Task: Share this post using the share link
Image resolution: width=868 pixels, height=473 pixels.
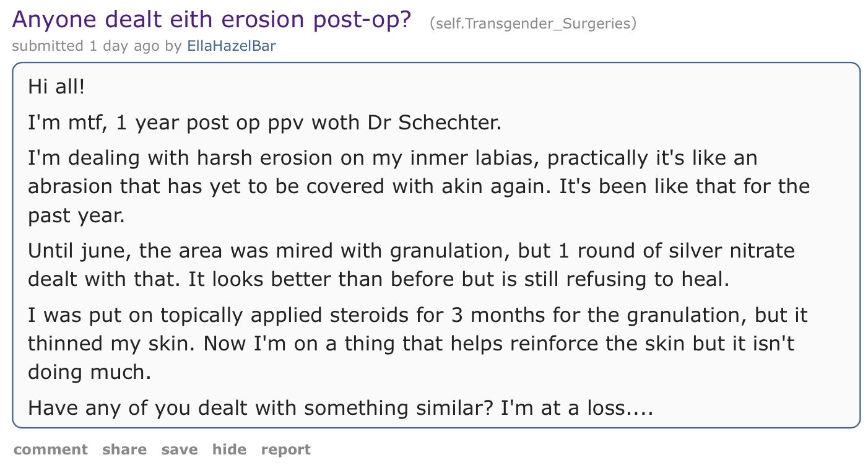Action: tap(124, 449)
